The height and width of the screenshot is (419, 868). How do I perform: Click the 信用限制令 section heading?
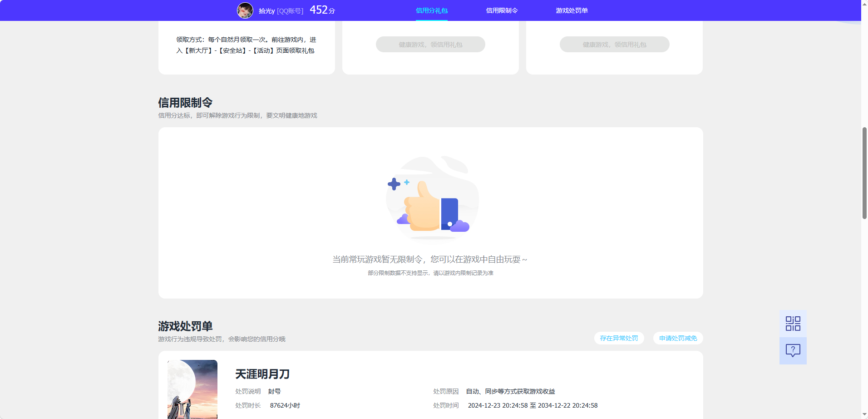(185, 103)
